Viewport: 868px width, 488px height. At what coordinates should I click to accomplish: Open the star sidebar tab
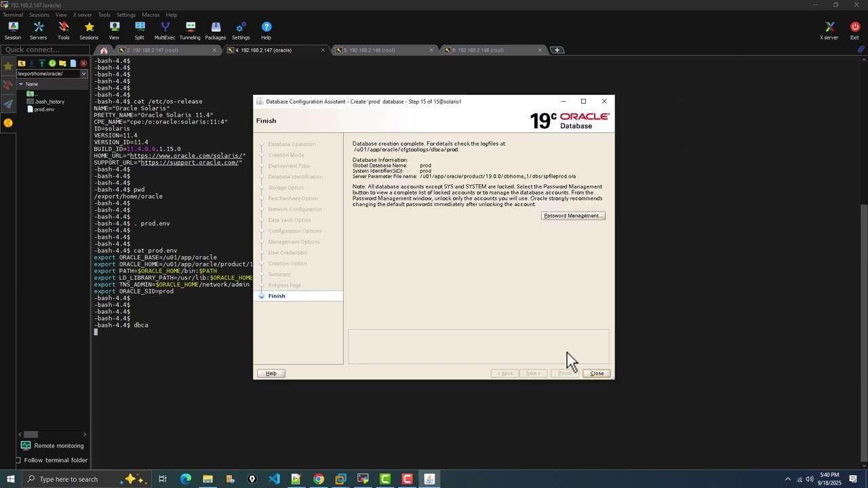click(x=7, y=66)
